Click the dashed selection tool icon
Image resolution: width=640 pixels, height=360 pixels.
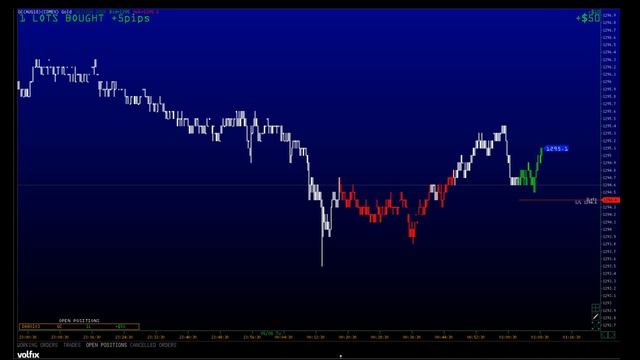[596, 325]
